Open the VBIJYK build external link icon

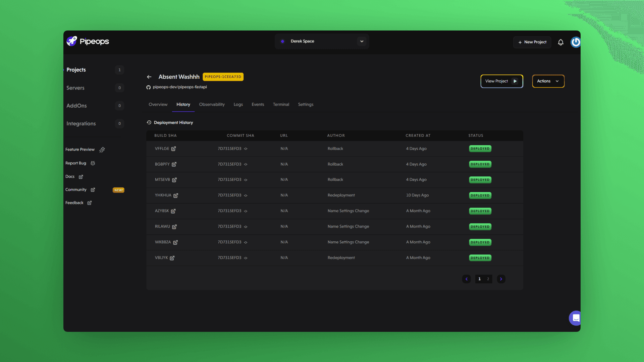(x=172, y=258)
